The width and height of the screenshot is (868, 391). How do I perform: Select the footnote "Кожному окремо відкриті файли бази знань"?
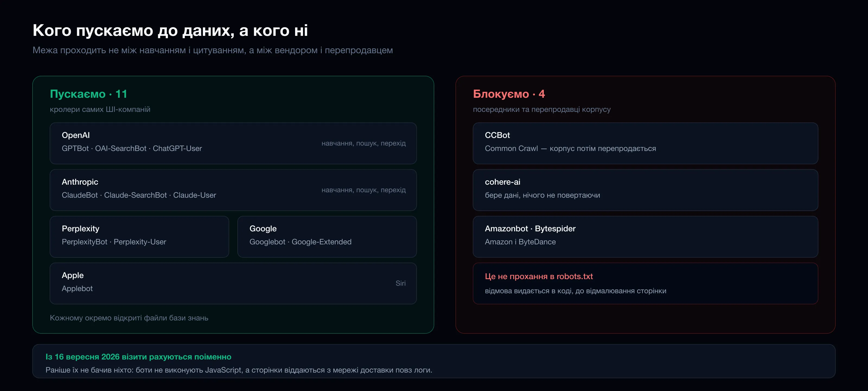pos(129,318)
